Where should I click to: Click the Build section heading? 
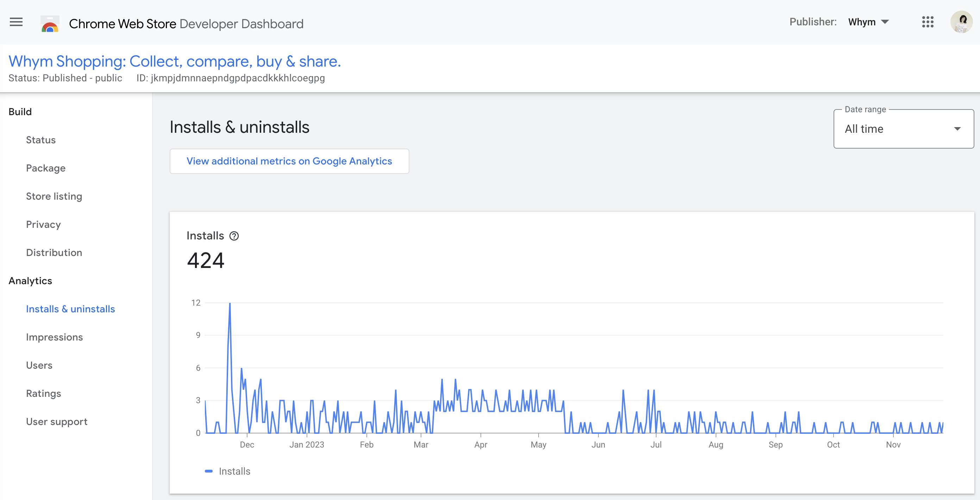(20, 112)
